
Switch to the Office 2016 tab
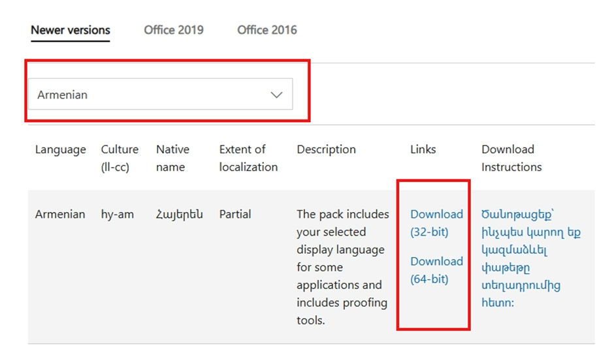tap(267, 30)
